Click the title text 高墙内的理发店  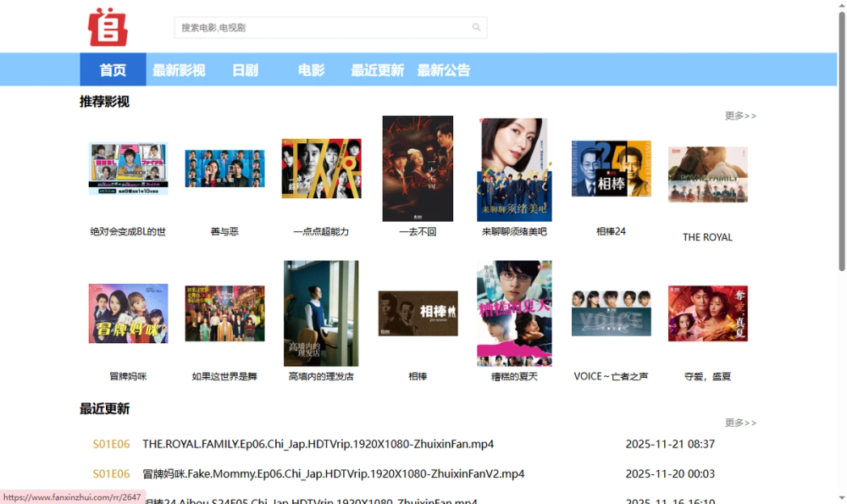(x=321, y=376)
